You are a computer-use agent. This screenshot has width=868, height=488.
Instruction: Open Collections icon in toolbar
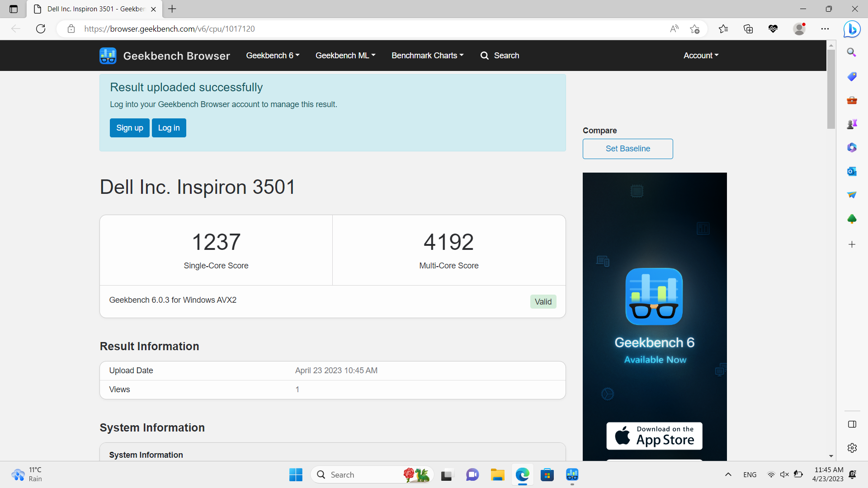pyautogui.click(x=748, y=29)
